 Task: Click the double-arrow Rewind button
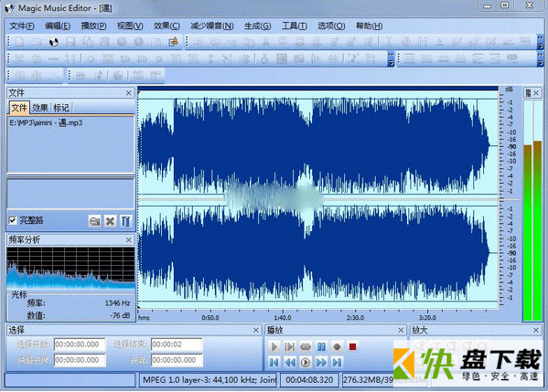pyautogui.click(x=290, y=363)
